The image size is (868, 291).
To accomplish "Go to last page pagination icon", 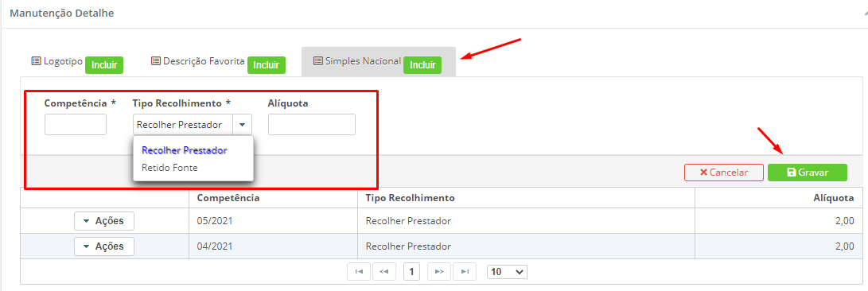I will tap(465, 272).
